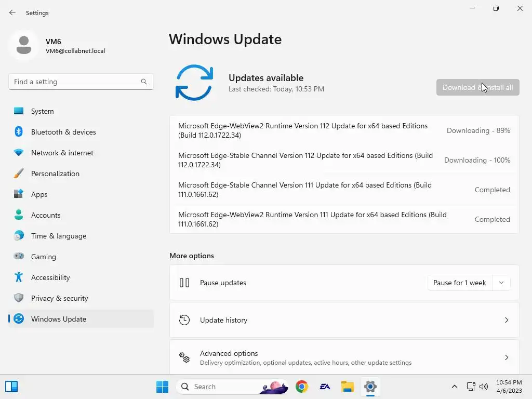This screenshot has width=532, height=399.
Task: Click the Network wifi icon in sidebar
Action: pyautogui.click(x=19, y=153)
